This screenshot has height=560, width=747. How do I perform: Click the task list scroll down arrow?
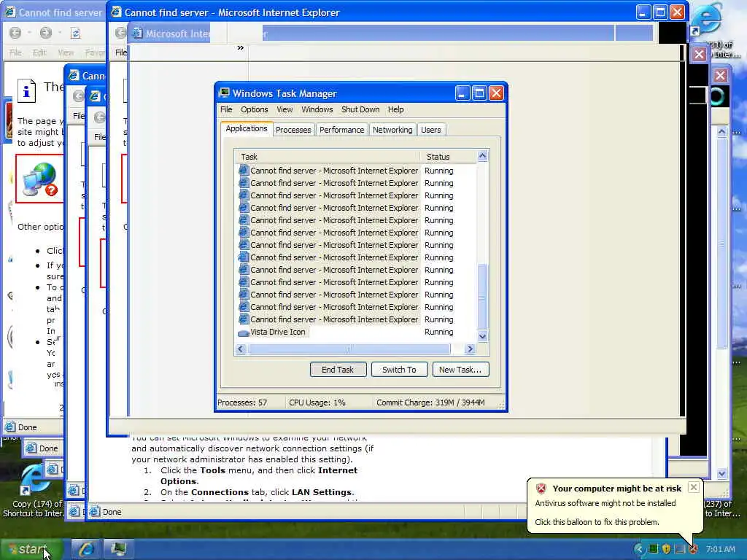(483, 336)
